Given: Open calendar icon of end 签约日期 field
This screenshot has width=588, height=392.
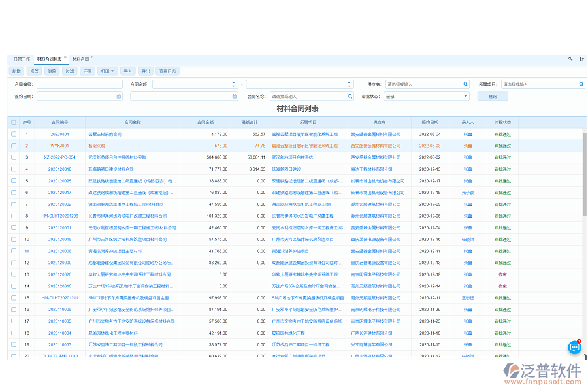Looking at the screenshot, I should point(235,96).
